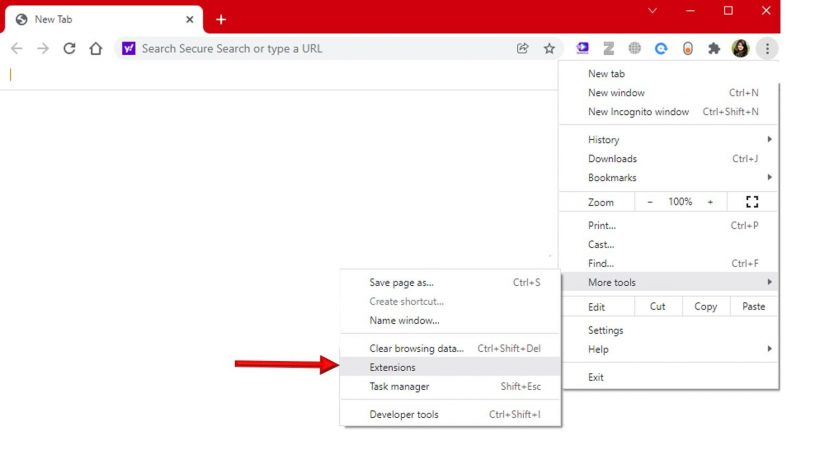Expand the Help submenu

(x=669, y=349)
